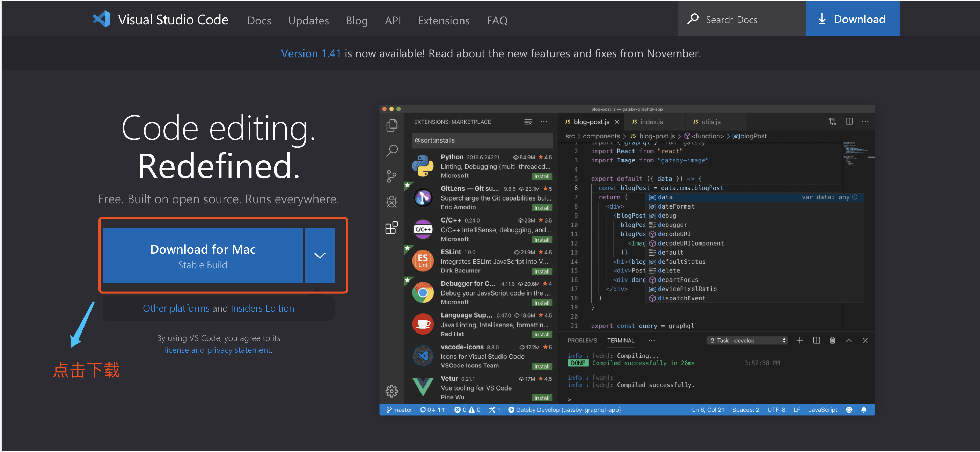980x452 pixels.
Task: Click the Visual Studio Code logo icon
Action: 101,19
